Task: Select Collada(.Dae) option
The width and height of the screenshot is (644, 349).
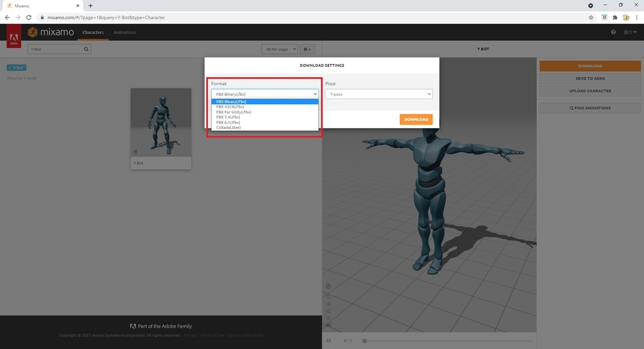Action: 265,127
